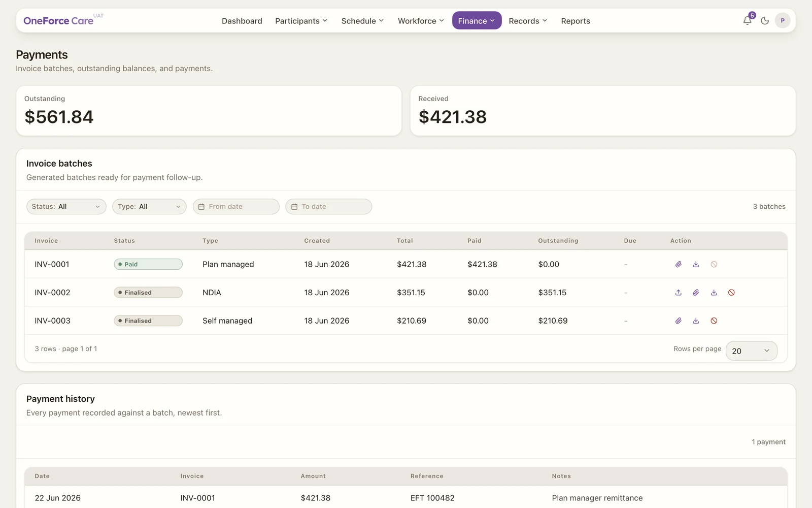Click the upload icon for INV-0002

click(678, 293)
